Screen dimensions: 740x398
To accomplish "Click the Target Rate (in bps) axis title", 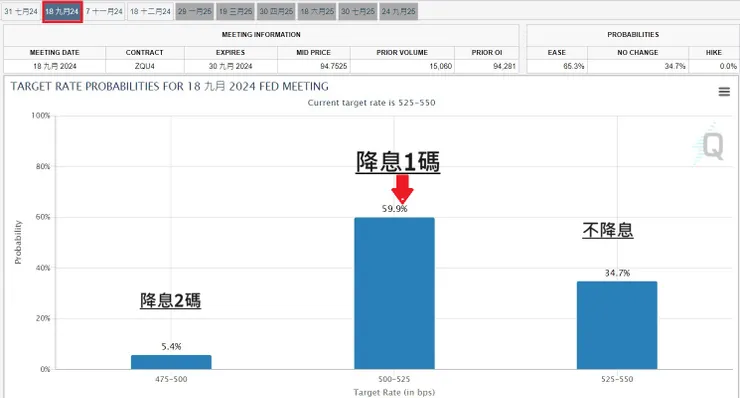I will (x=394, y=392).
